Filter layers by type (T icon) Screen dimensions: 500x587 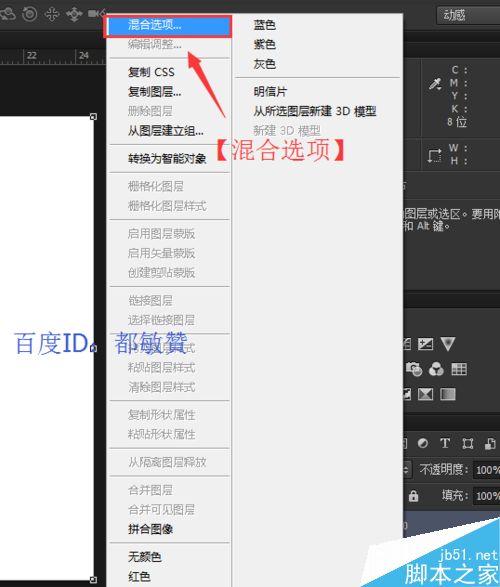(445, 443)
